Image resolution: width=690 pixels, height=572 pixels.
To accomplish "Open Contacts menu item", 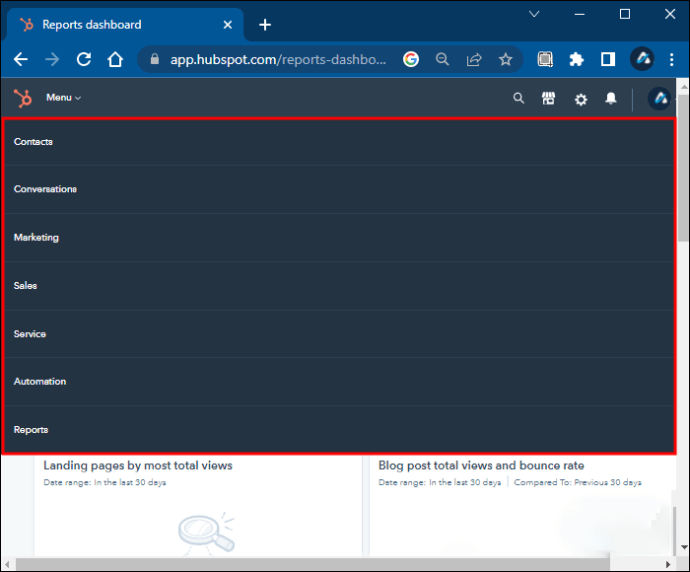I will coord(339,142).
